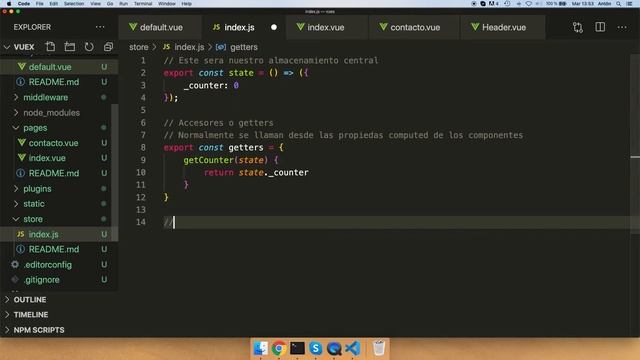
Task: Open the Go menu
Action: pyautogui.click(x=110, y=4)
